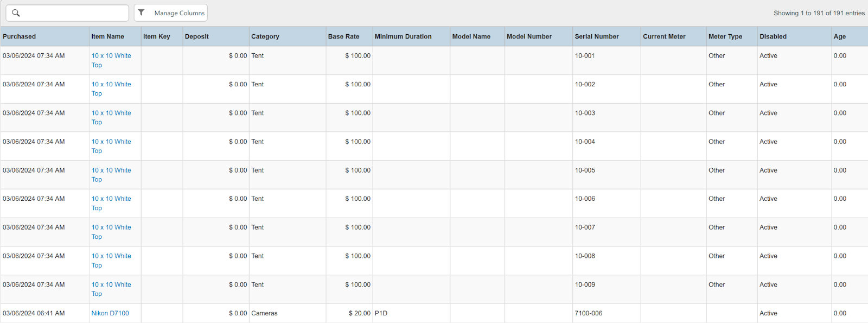Viewport: 868px width, 323px height.
Task: Sort by the Deposit column header
Action: (x=196, y=36)
